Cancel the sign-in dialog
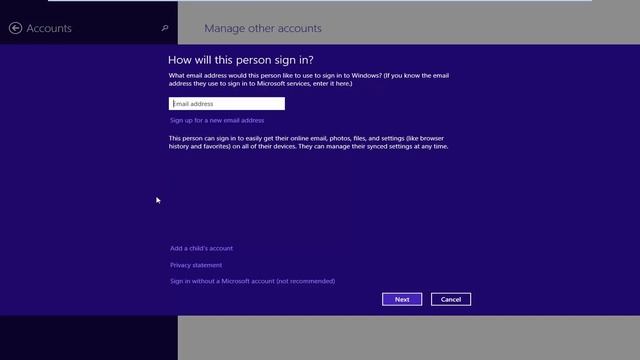 [x=451, y=299]
